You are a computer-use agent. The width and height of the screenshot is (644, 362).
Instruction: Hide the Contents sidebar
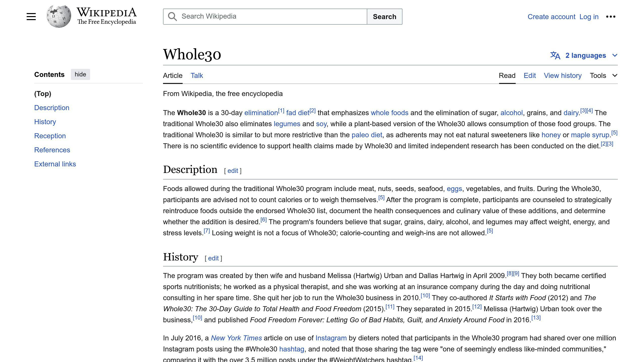point(80,74)
